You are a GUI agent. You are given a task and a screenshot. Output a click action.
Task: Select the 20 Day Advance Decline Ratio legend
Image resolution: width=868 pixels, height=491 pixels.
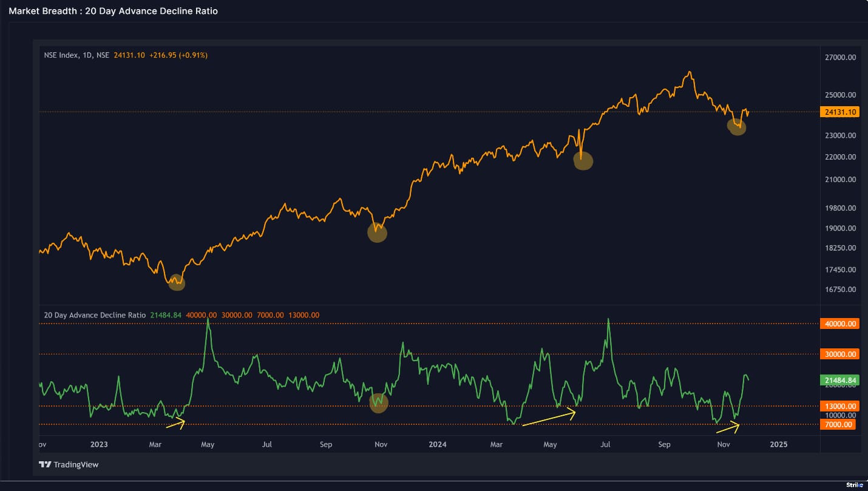pos(95,315)
